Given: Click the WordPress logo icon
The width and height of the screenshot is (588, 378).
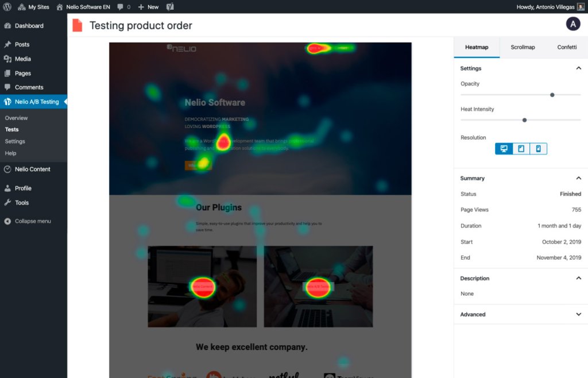Looking at the screenshot, I should [x=7, y=7].
